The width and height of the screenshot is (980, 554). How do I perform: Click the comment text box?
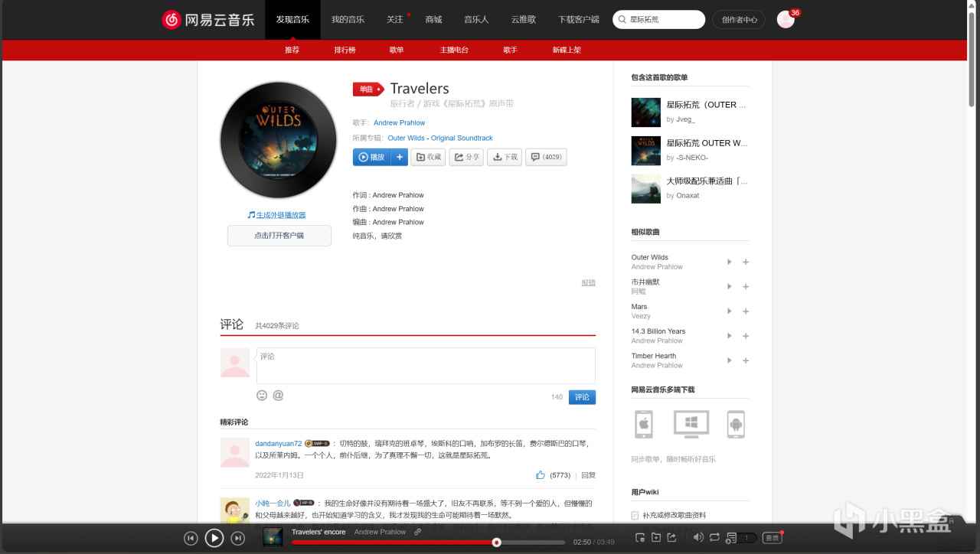pyautogui.click(x=426, y=366)
